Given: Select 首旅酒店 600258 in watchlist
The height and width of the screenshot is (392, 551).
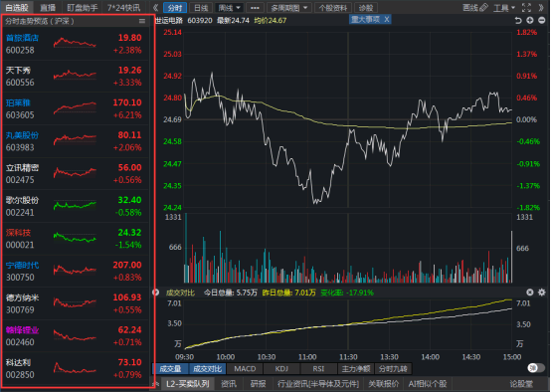Looking at the screenshot, I should coord(76,44).
